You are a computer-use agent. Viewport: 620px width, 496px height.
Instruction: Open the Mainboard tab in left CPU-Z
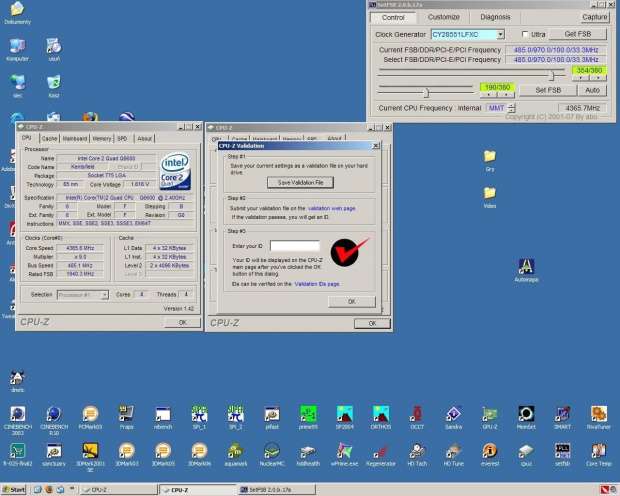75,138
